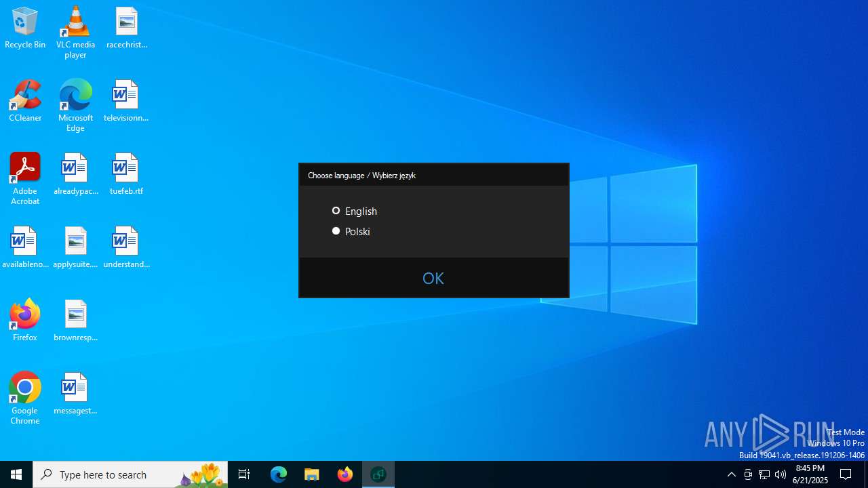Open the televisionn Word document
Viewport: 868px width, 488px height.
pos(126,102)
